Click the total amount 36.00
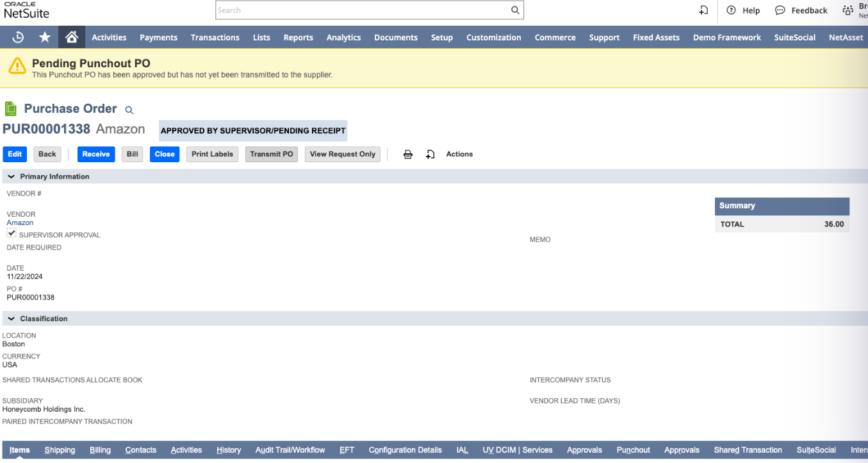Image resolution: width=868 pixels, height=463 pixels. [x=834, y=224]
